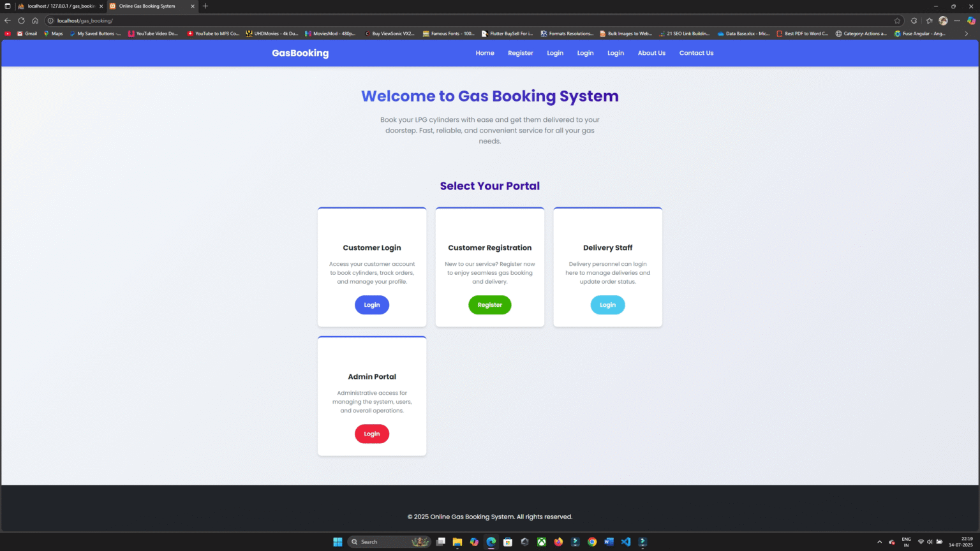Open Microsoft Word from the taskbar

coord(609,541)
